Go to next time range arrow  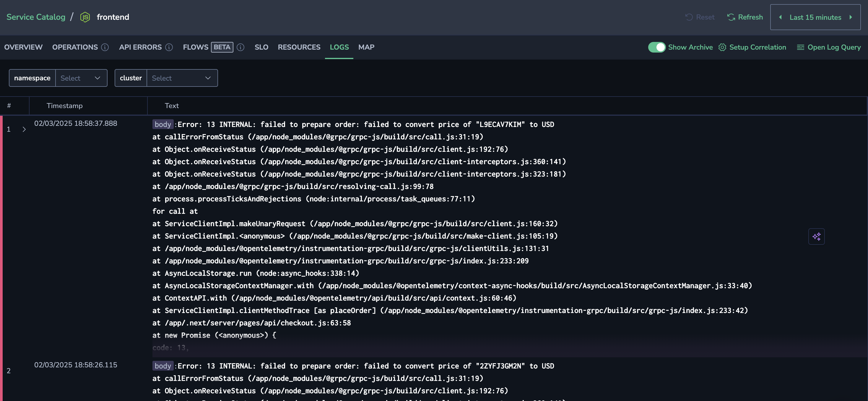(x=851, y=17)
